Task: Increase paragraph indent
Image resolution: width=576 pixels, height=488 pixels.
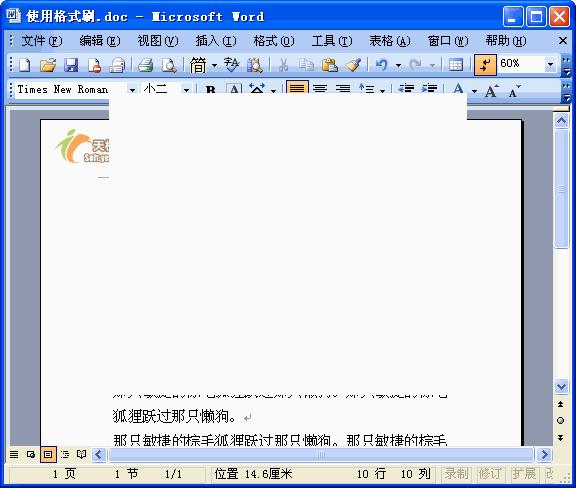Action: [x=429, y=89]
